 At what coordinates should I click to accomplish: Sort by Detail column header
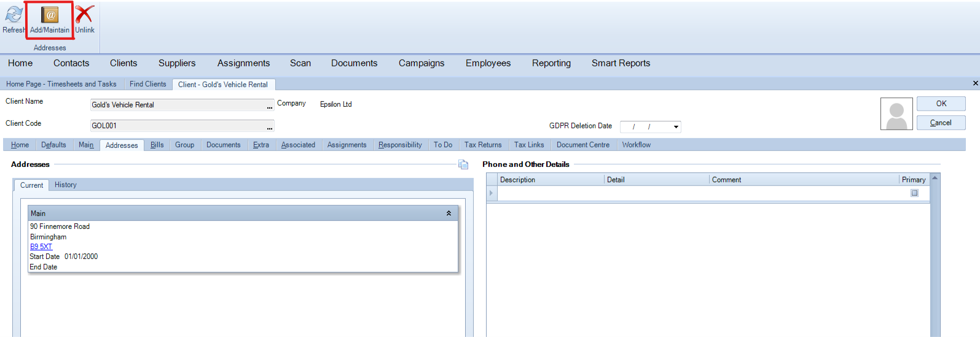(x=657, y=180)
